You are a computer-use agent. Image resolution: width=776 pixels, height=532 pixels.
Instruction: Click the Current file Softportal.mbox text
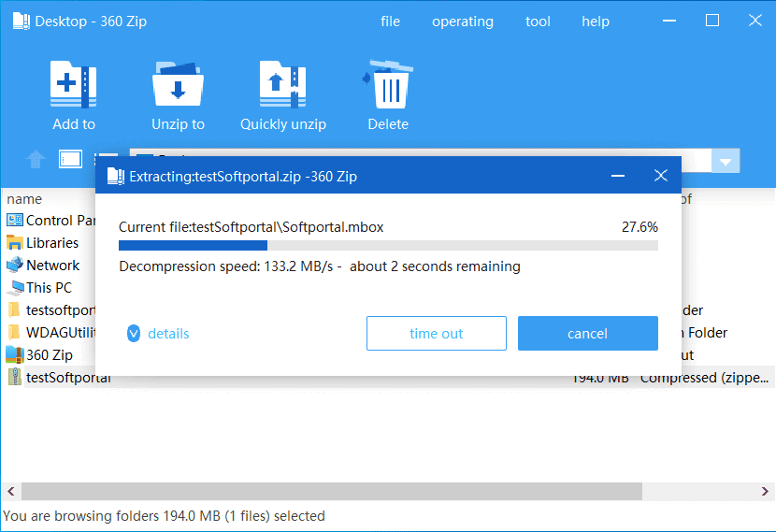pyautogui.click(x=251, y=226)
